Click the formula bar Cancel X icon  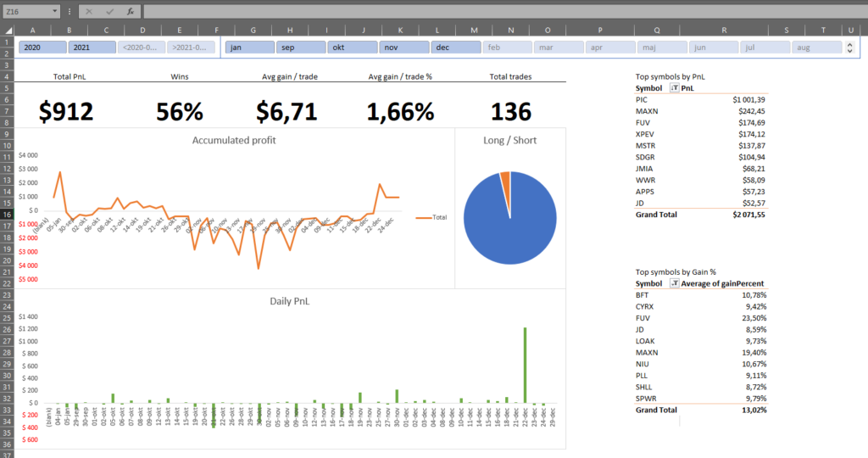[x=89, y=11]
